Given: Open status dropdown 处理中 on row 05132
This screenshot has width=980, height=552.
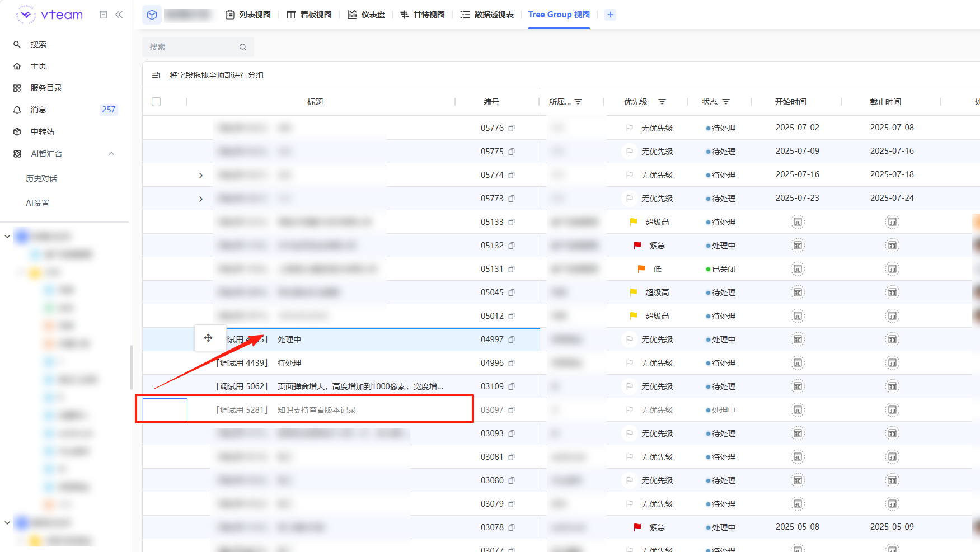Looking at the screenshot, I should 721,246.
